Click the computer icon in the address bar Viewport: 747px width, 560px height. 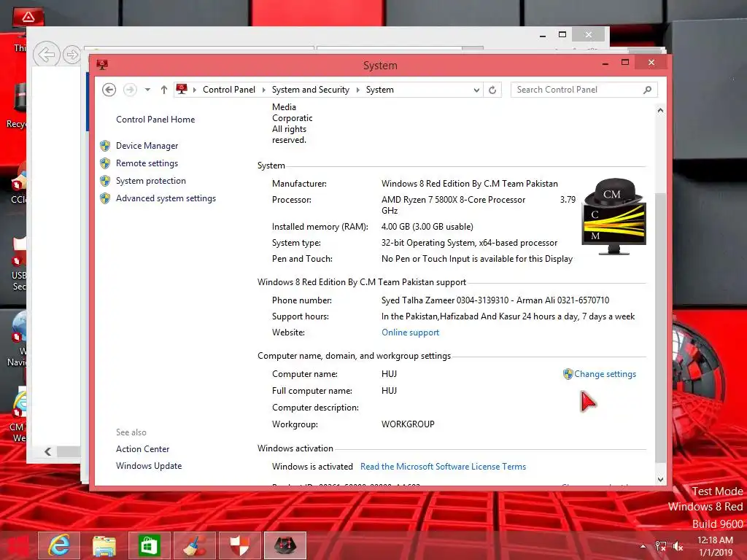tap(182, 89)
